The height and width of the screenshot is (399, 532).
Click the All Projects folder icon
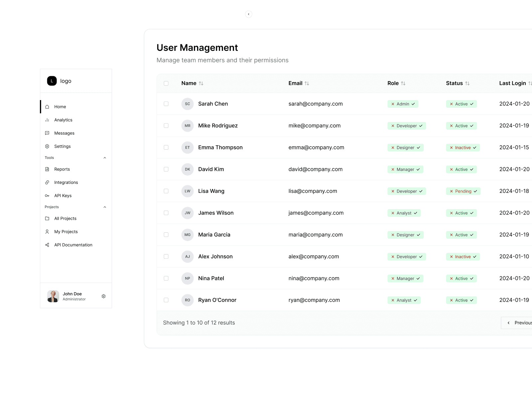coord(47,218)
